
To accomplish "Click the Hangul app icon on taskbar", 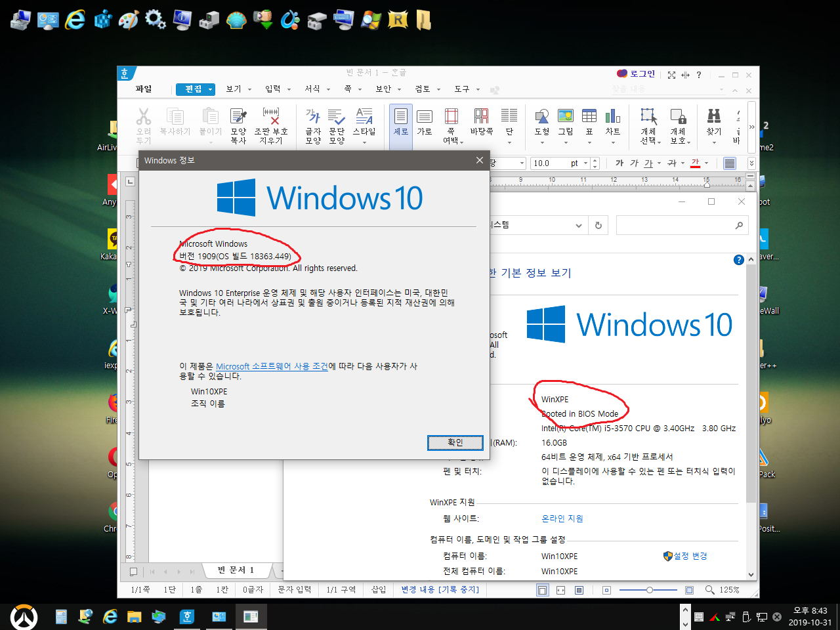I will 187,617.
